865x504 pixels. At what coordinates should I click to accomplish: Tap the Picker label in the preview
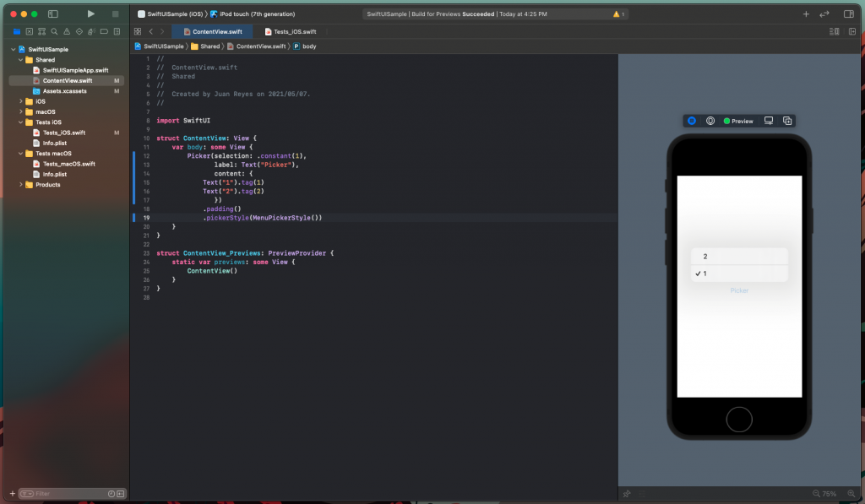(x=739, y=290)
